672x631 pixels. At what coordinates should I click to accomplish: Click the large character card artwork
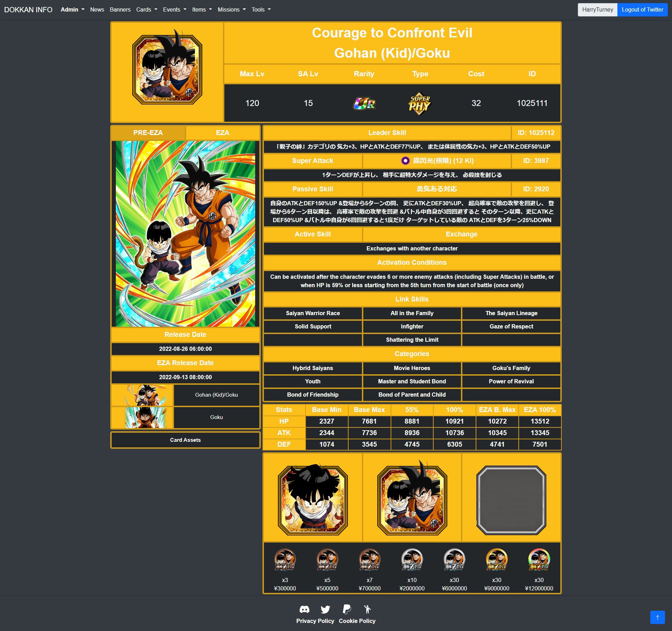click(x=185, y=234)
